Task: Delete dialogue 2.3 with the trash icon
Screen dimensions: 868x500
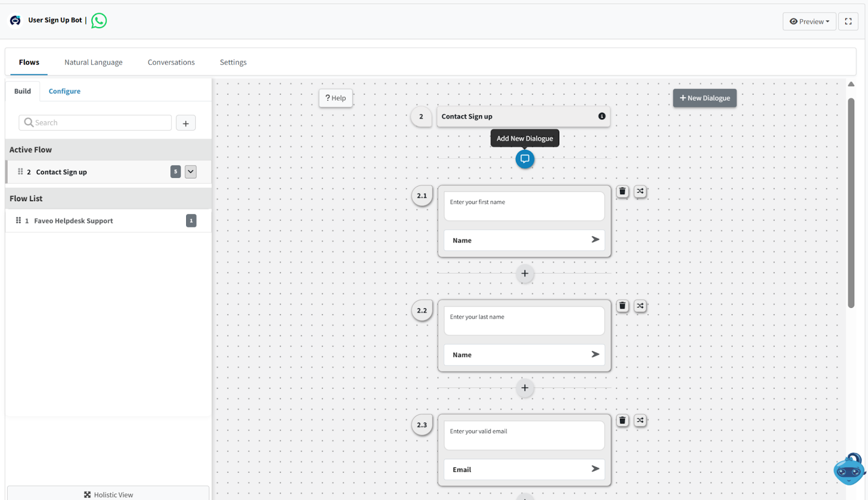Action: click(622, 420)
